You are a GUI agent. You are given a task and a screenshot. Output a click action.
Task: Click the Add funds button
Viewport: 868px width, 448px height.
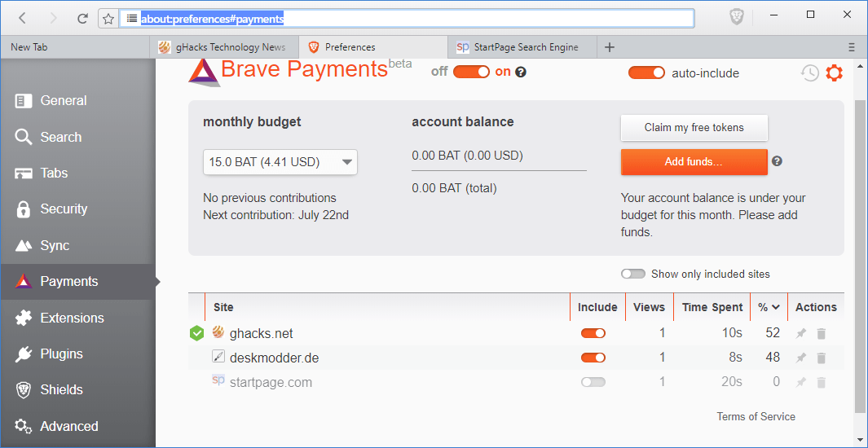pyautogui.click(x=694, y=162)
